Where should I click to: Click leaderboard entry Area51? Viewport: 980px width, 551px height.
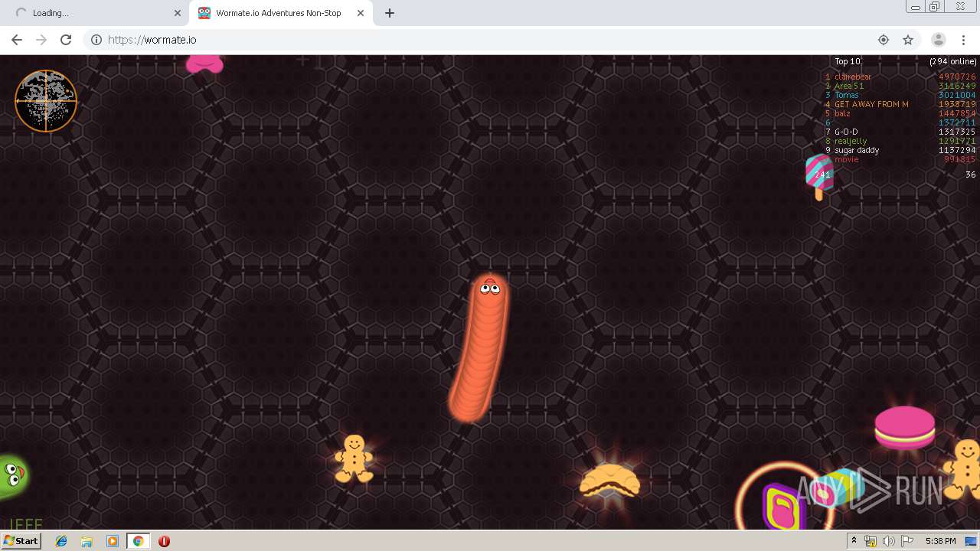click(849, 86)
